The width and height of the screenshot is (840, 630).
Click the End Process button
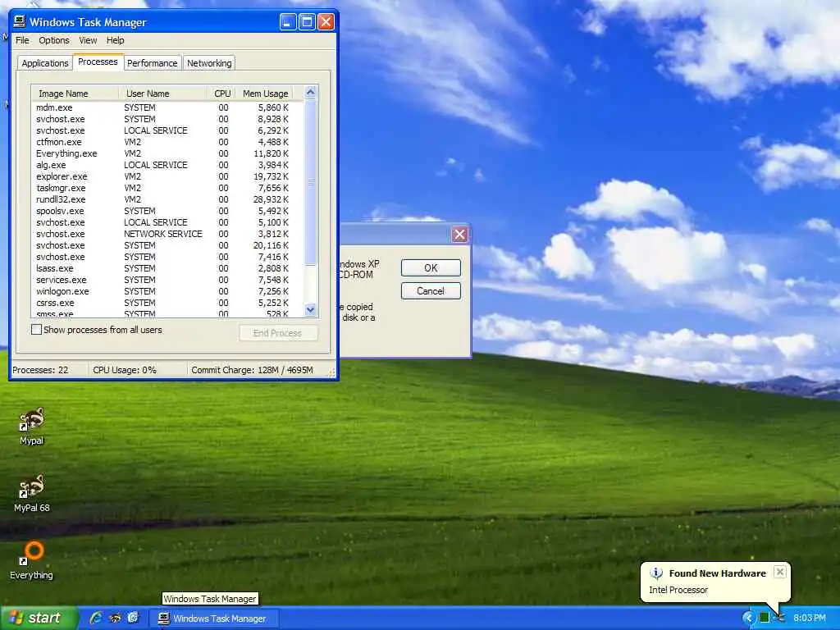coord(278,333)
